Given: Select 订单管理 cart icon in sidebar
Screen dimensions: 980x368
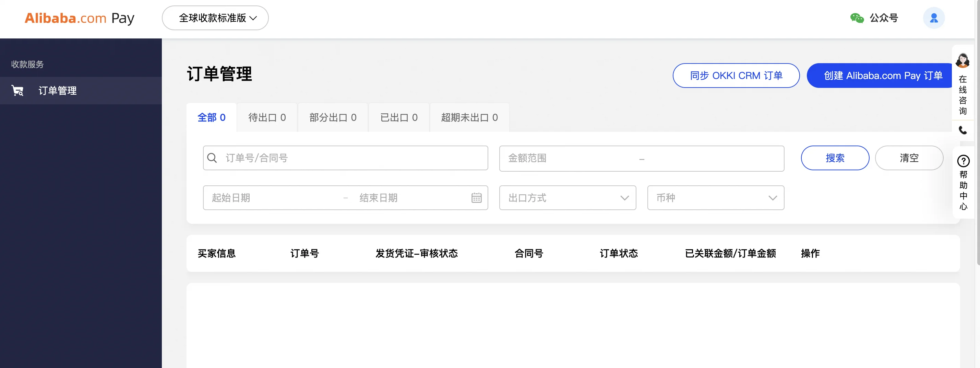Looking at the screenshot, I should (17, 91).
